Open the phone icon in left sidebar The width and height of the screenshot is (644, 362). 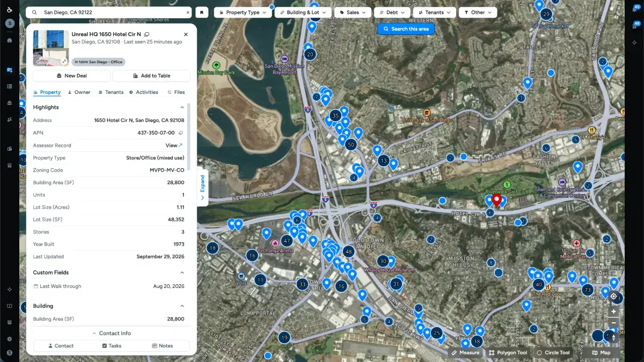(x=10, y=165)
